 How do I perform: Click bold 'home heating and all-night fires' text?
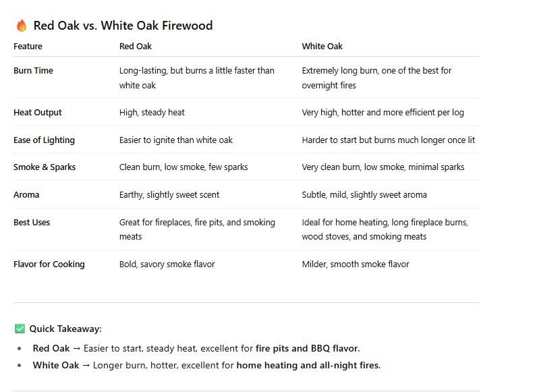tap(308, 365)
